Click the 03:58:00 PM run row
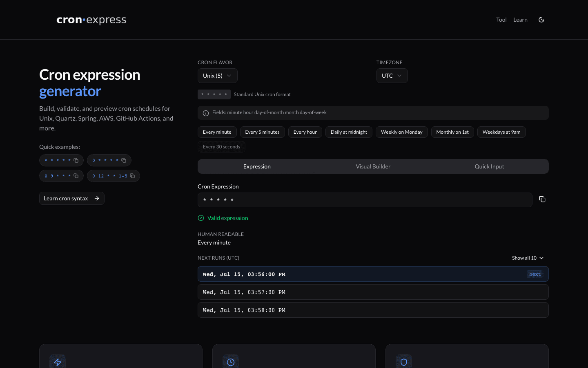This screenshot has height=368, width=588. coord(373,310)
